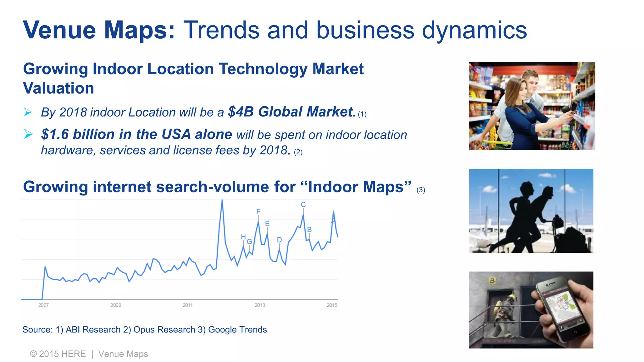
Task: Click footnote marker (1)
Action: coord(362,114)
